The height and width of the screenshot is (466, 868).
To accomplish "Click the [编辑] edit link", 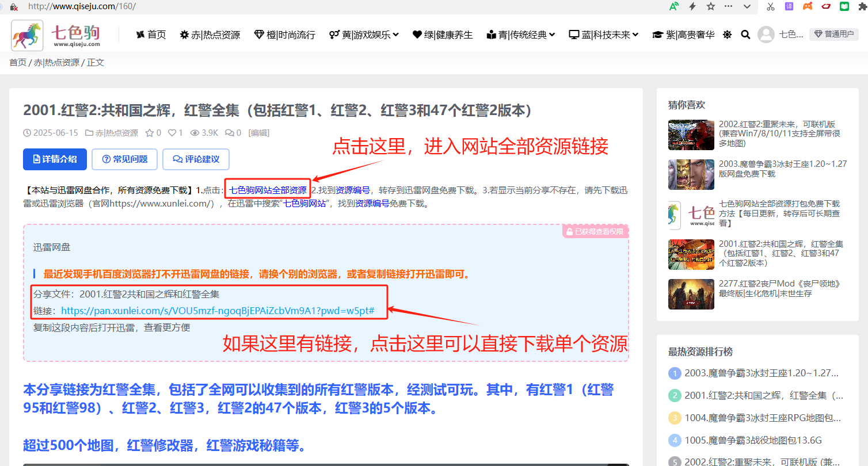I will [259, 133].
